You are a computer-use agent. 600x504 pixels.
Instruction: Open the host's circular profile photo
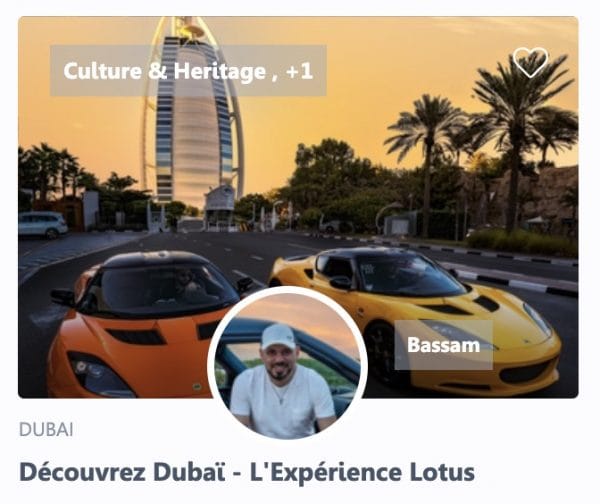pos(287,363)
